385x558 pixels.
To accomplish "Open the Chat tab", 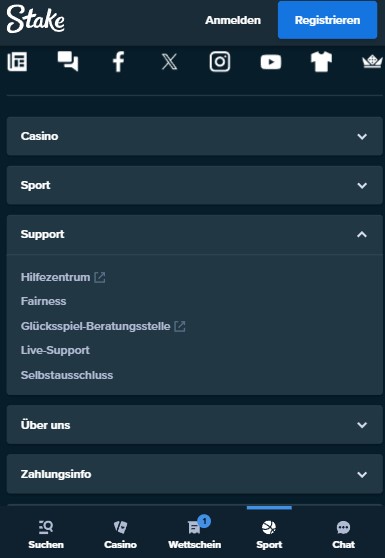I will (343, 534).
